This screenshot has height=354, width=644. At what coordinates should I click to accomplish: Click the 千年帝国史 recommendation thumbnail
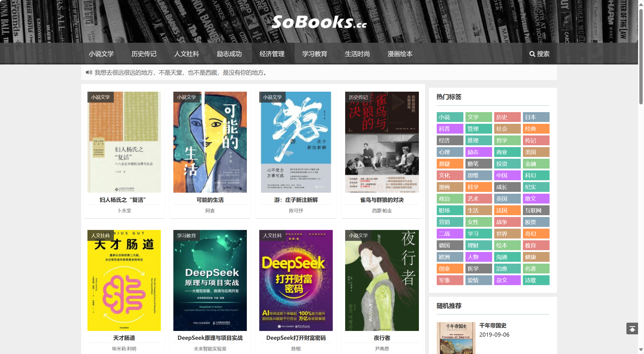click(456, 338)
